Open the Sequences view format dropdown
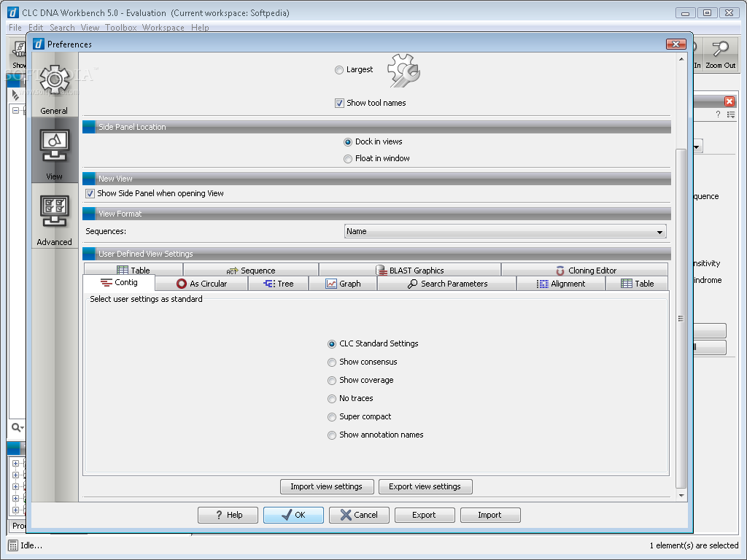 [x=505, y=231]
